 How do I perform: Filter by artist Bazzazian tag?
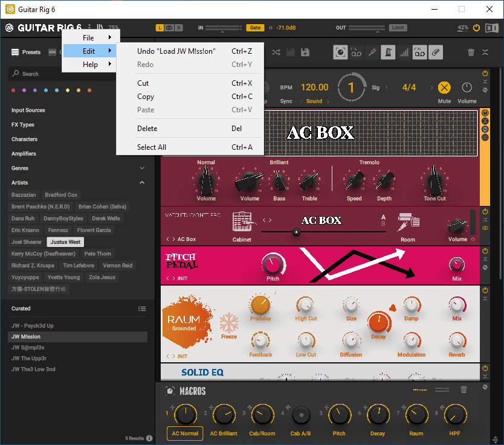[24, 195]
